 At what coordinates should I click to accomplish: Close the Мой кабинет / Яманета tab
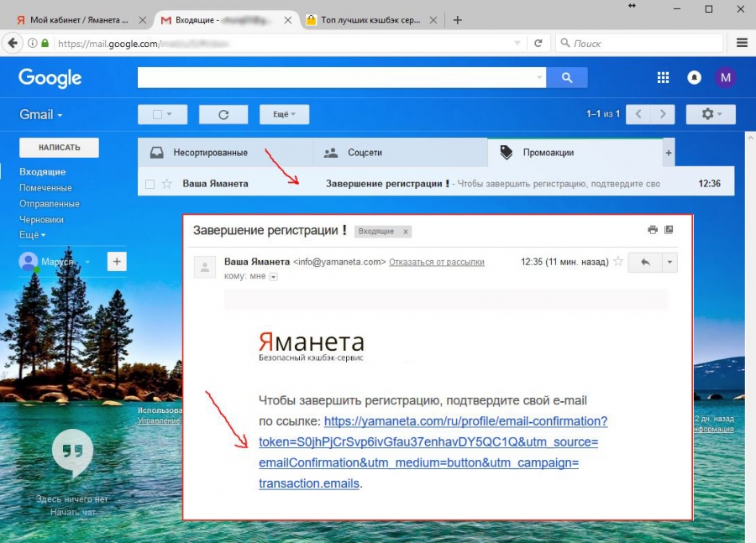(x=142, y=20)
